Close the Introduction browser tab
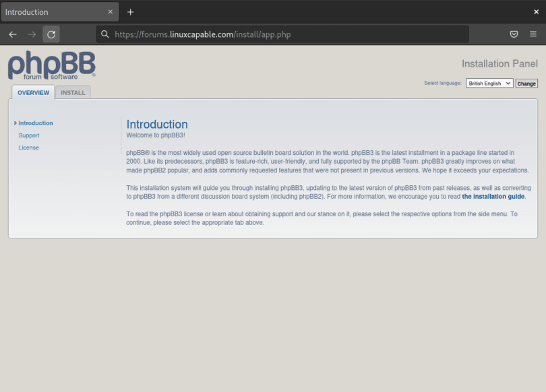546x392 pixels. point(110,11)
